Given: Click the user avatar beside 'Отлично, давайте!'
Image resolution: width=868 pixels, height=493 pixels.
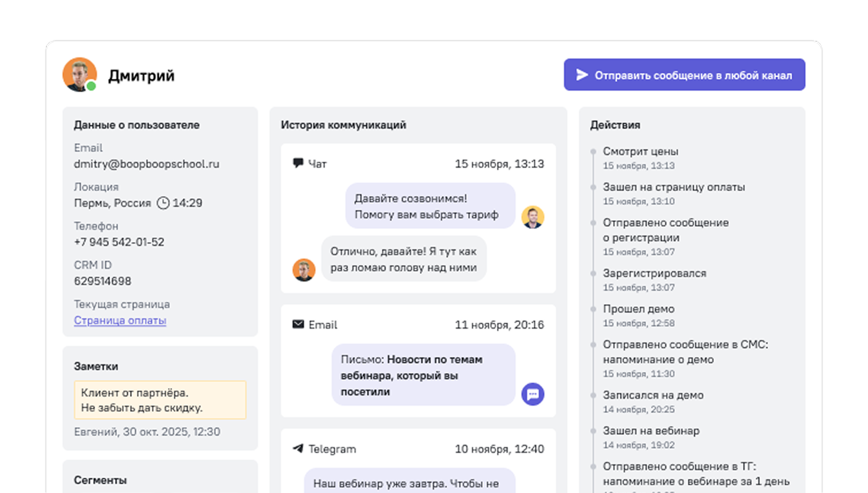Looking at the screenshot, I should pos(304,270).
